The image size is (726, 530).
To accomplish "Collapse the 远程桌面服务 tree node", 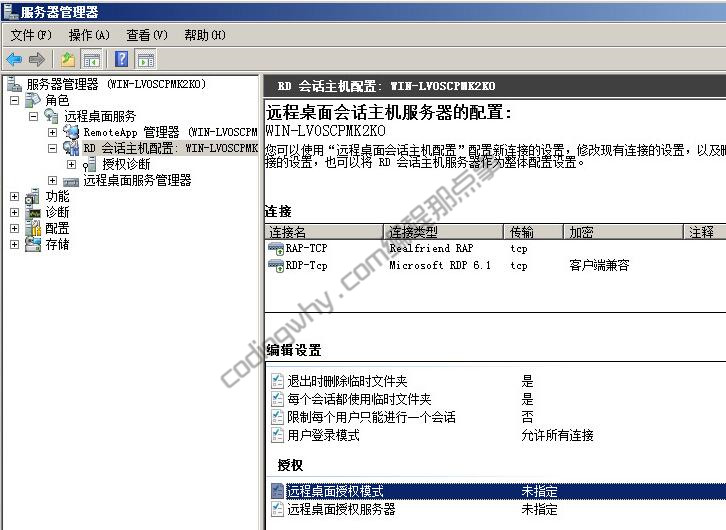I will (x=33, y=116).
